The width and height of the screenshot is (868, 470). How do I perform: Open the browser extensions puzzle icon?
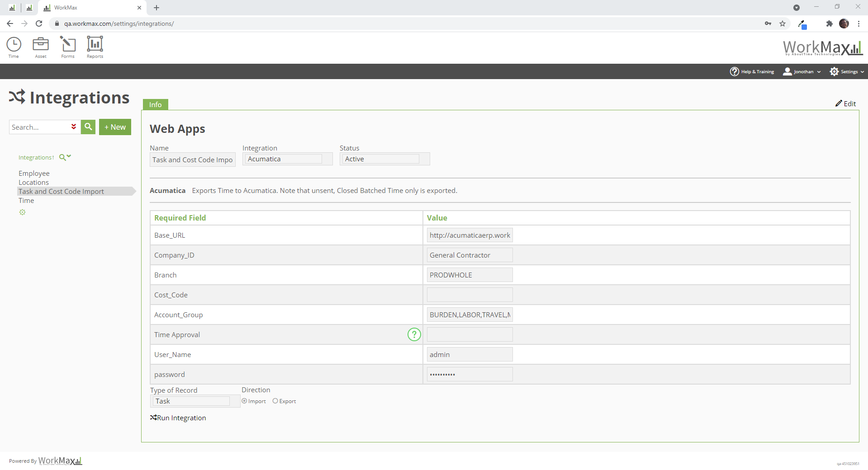click(x=829, y=23)
